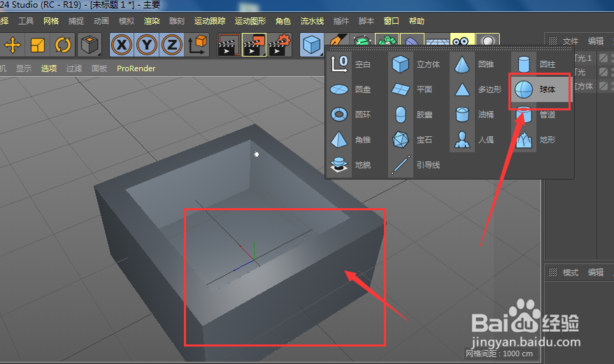Select the Move tool

click(13, 45)
